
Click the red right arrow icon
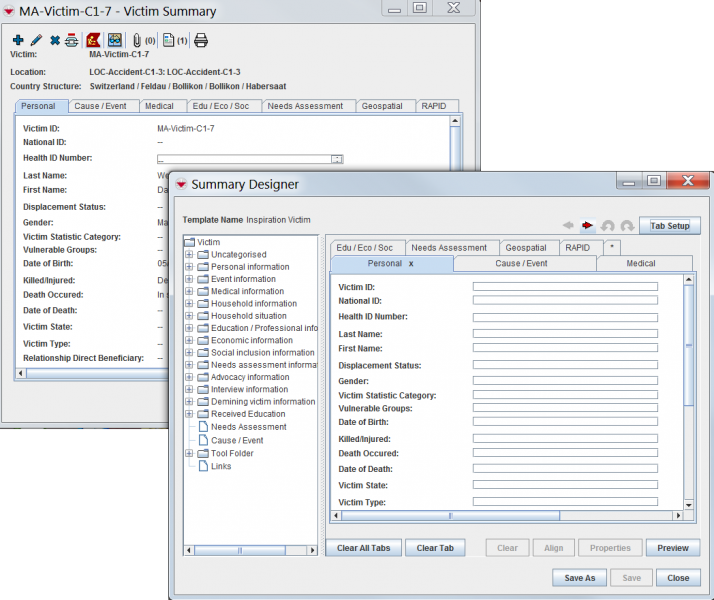(588, 226)
